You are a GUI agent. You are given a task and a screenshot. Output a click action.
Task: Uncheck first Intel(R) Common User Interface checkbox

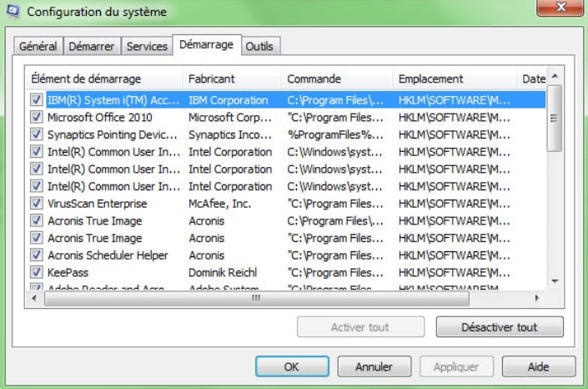point(37,152)
